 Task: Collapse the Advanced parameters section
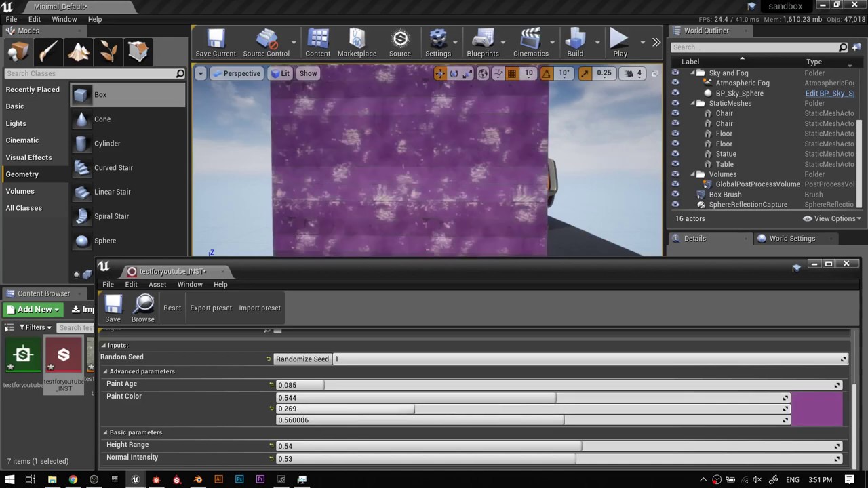click(x=105, y=371)
